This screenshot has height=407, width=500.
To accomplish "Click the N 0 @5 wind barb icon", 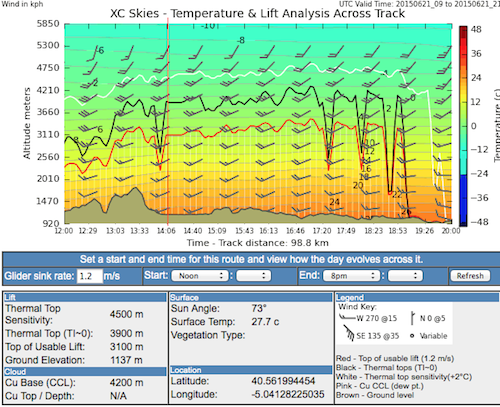I will pyautogui.click(x=413, y=318).
